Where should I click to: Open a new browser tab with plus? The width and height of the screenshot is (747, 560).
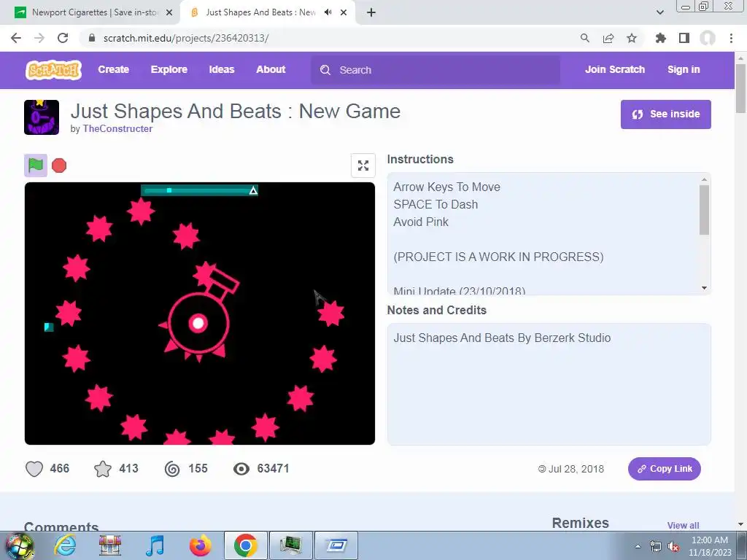(371, 12)
